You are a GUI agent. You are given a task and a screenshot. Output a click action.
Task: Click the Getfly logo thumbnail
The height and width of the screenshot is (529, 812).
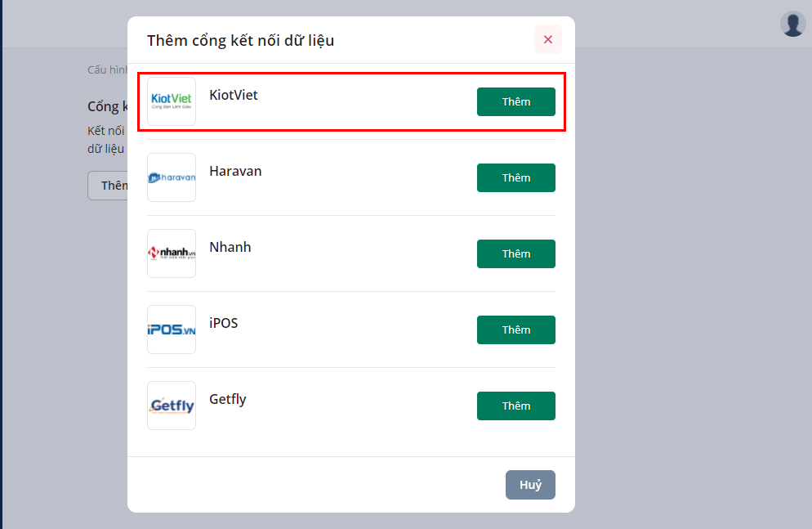[172, 406]
